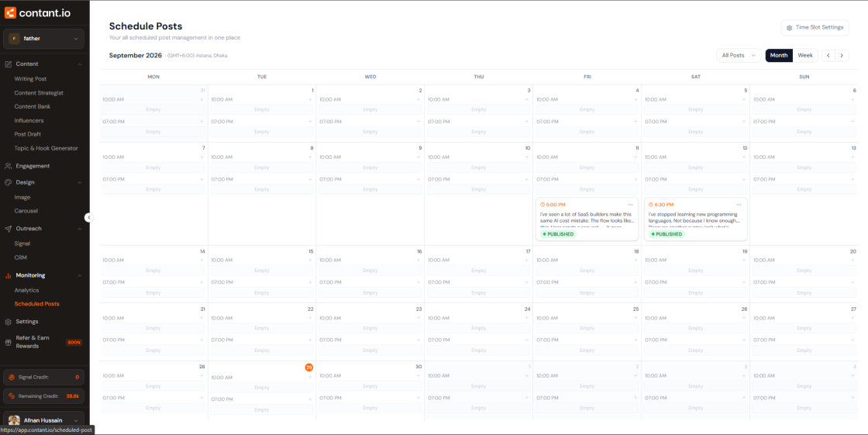Viewport: 868px width, 435px height.
Task: Click the Refer & Earn gift icon
Action: click(x=9, y=342)
